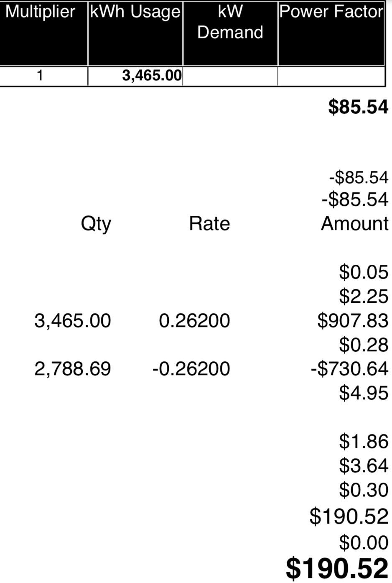This screenshot has width=392, height=583.
Task: Click the kW Demand column header
Action: tap(230, 22)
